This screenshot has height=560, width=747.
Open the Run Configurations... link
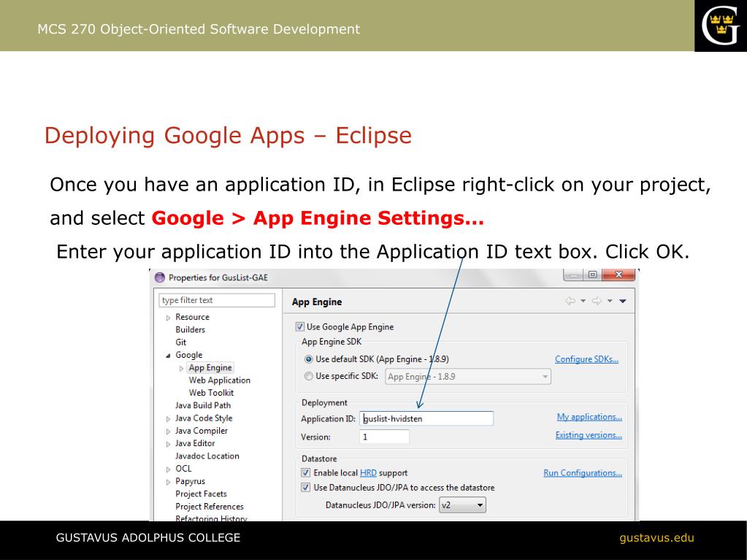583,473
